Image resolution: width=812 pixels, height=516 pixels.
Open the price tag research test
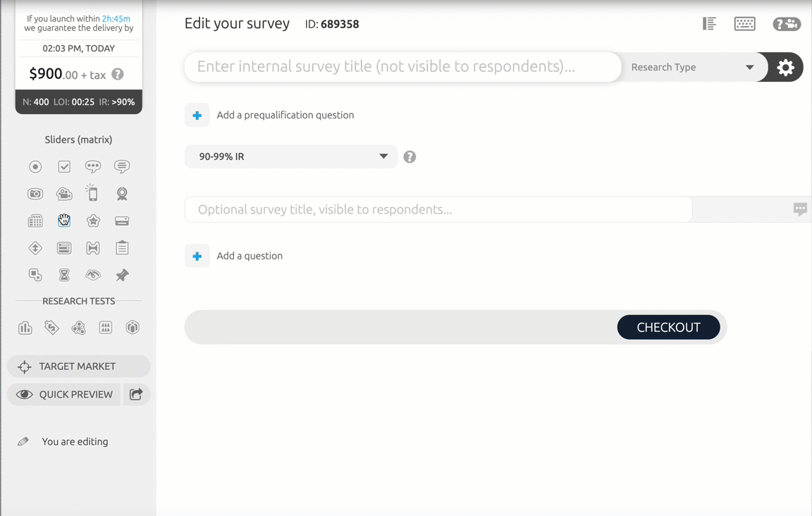51,327
